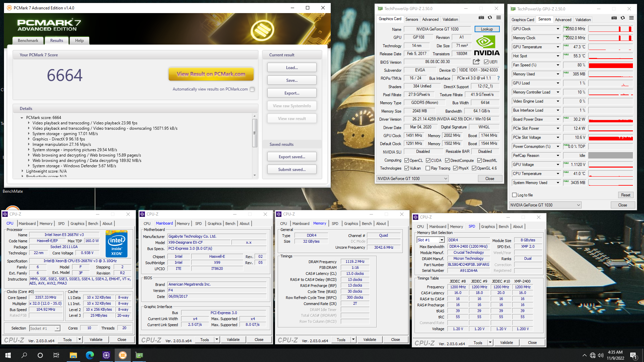
Task: Click camera icon in GPU-Z Sensors window
Action: pos(614,18)
